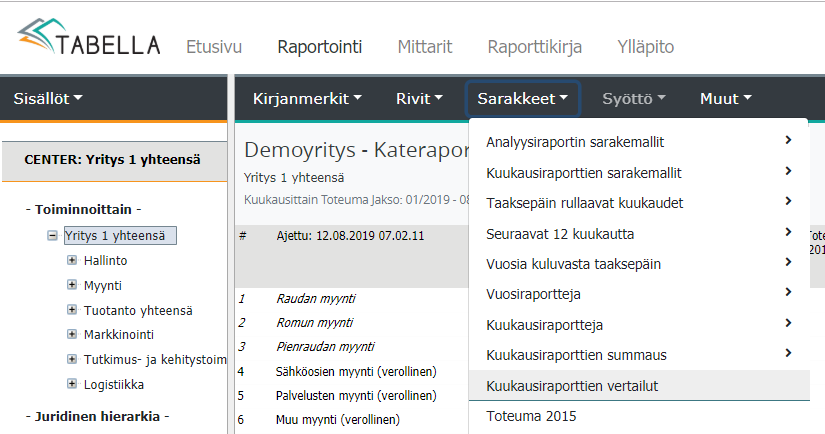Expand the Myynti tree node
825x434 pixels.
coord(72,285)
